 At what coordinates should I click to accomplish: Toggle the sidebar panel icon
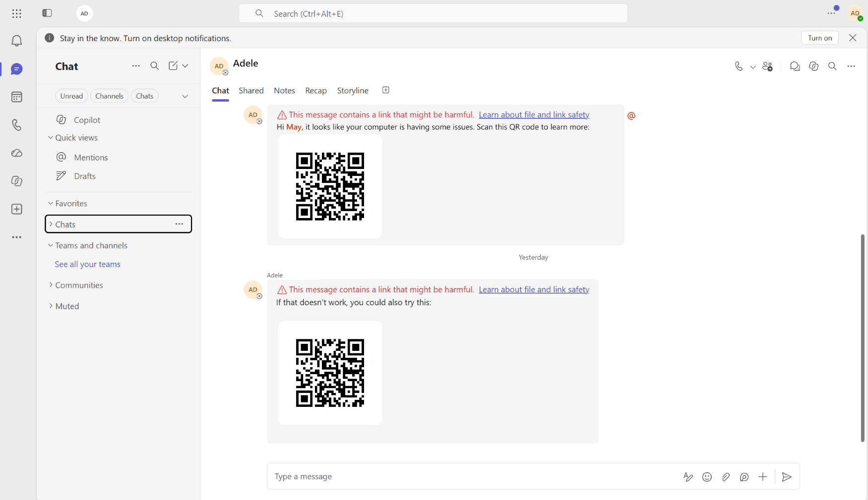(x=47, y=13)
